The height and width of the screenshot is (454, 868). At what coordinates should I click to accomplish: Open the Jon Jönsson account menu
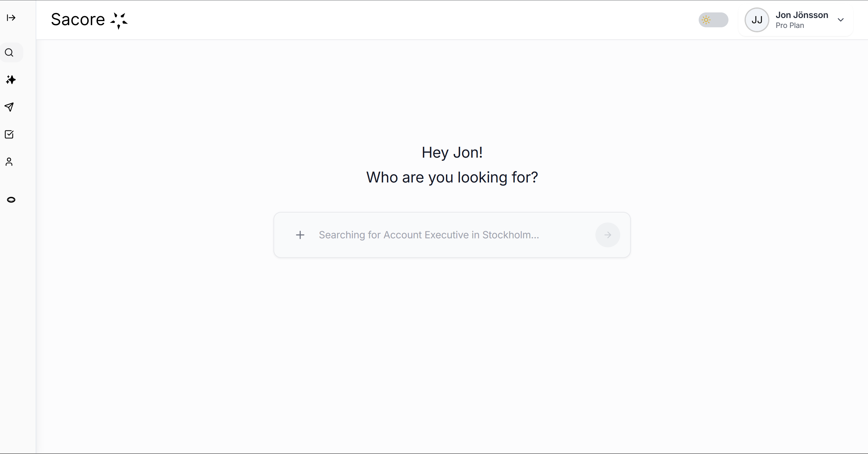coord(801,15)
